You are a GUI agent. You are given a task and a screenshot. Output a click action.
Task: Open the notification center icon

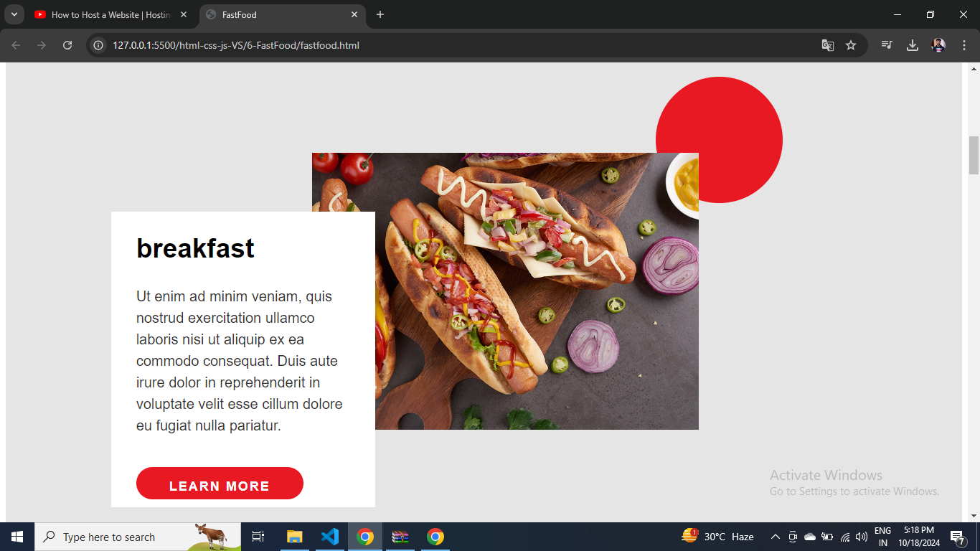957,537
